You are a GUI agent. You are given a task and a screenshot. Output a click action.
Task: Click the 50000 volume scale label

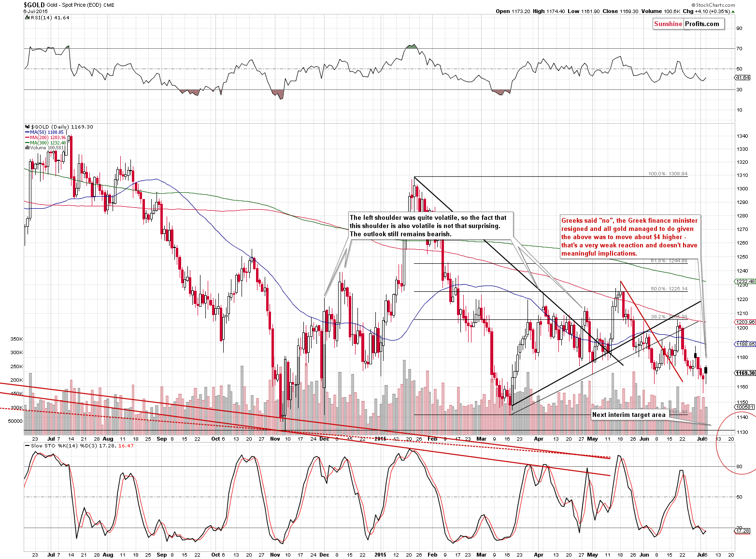(x=15, y=421)
